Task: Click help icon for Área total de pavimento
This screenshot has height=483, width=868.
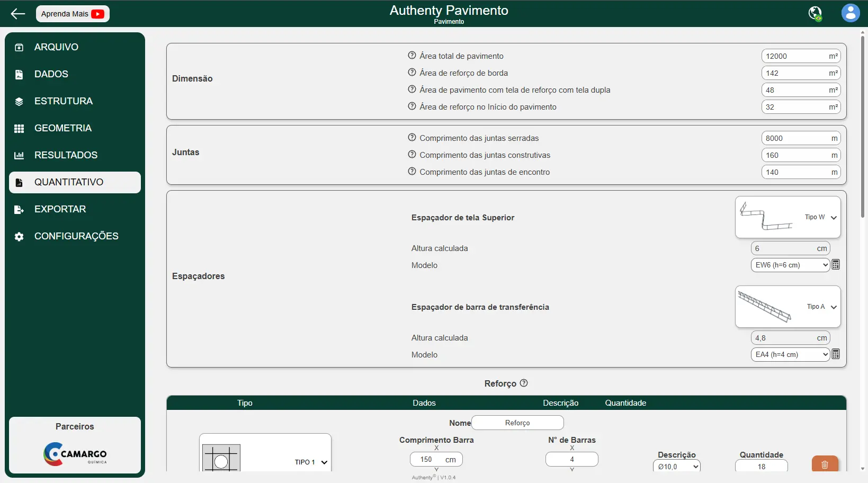Action: (x=412, y=56)
